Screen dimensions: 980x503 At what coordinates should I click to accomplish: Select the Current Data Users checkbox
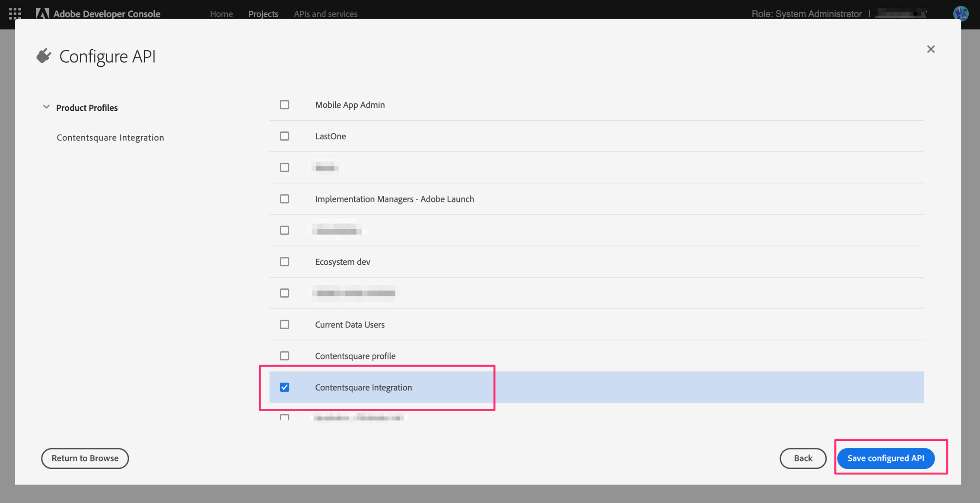[284, 324]
